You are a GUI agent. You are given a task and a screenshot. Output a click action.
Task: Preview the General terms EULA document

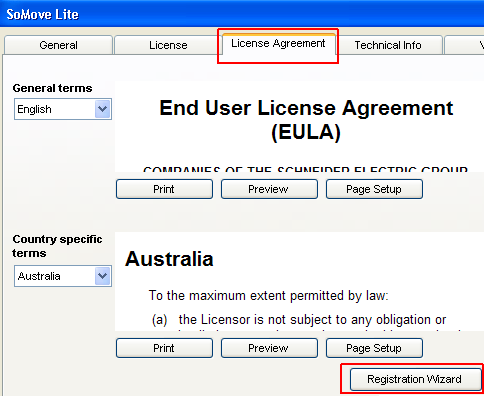pos(269,189)
